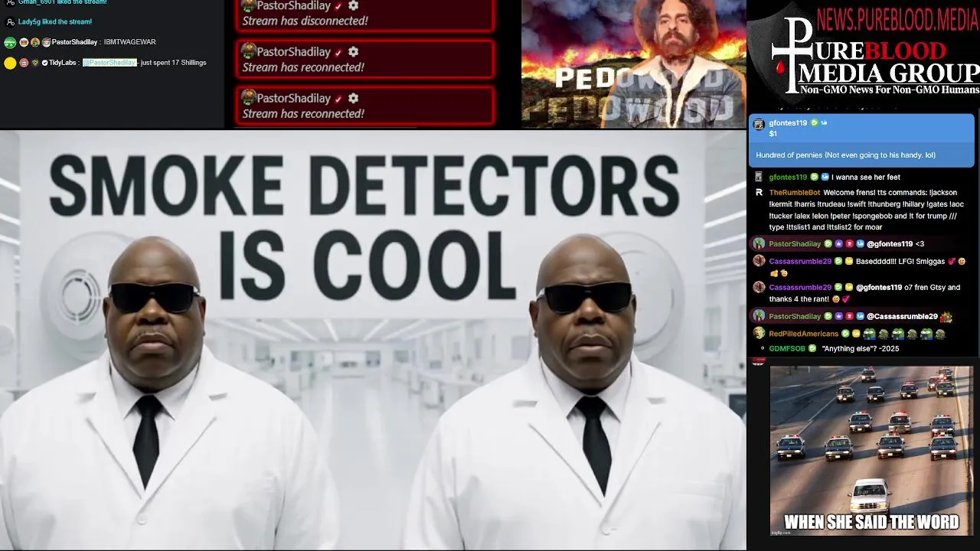Click gfontes119 avatar in the blue $1 rant
The width and height of the screenshot is (980, 551).
pyautogui.click(x=759, y=125)
